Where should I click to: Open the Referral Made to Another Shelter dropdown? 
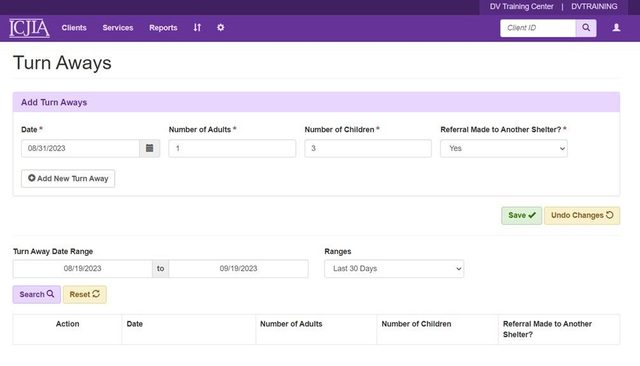pos(504,148)
